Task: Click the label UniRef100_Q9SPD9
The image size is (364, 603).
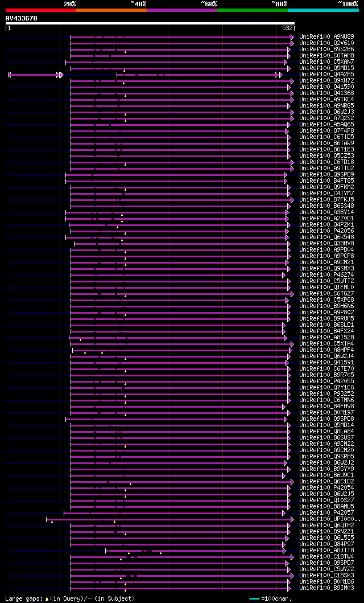Action: click(327, 175)
